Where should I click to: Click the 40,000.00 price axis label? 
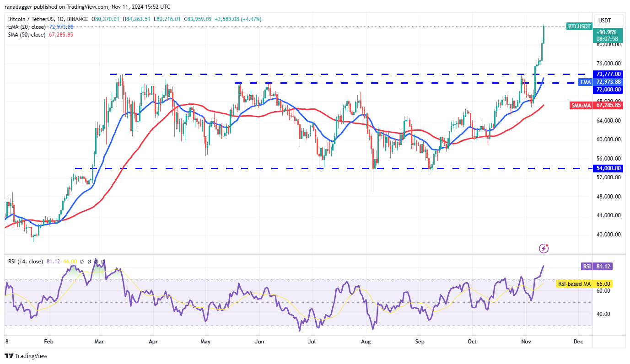coord(609,235)
